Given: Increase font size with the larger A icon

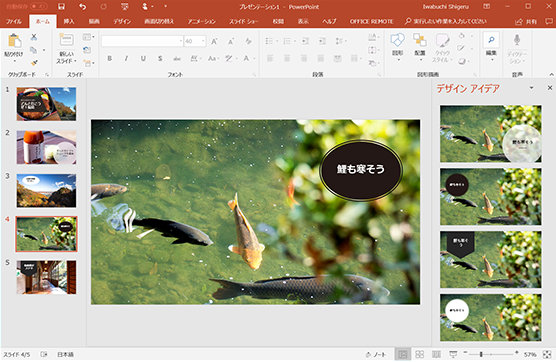Looking at the screenshot, I should (214, 41).
